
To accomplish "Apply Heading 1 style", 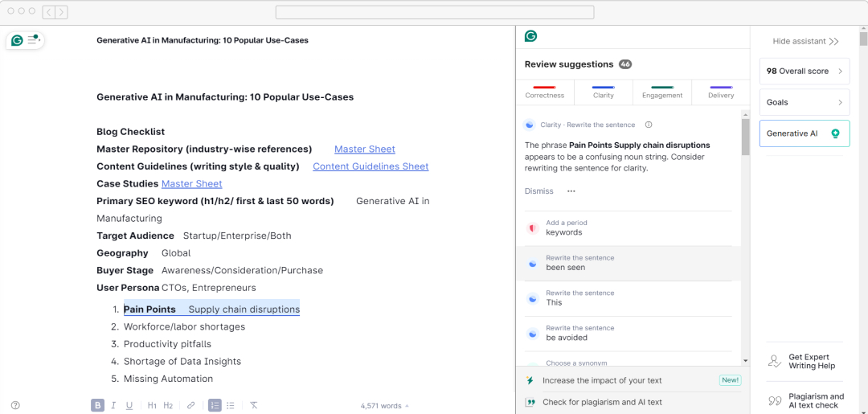I will pos(152,406).
